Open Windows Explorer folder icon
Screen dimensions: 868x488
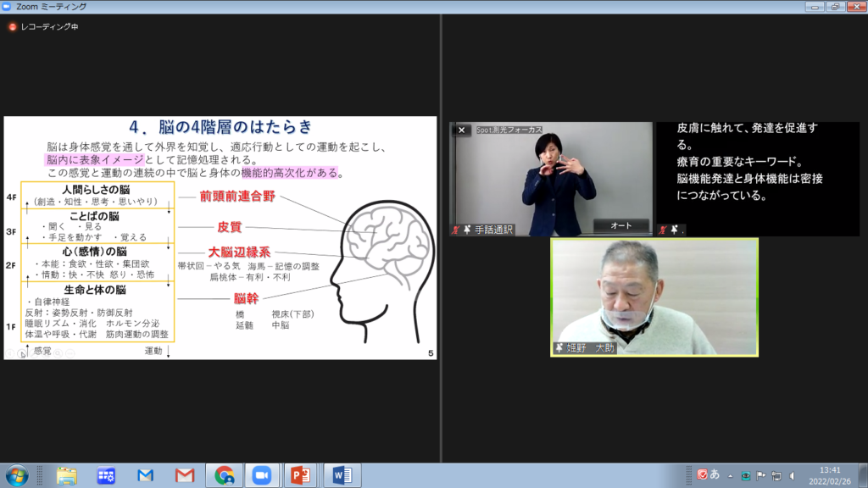(67, 475)
